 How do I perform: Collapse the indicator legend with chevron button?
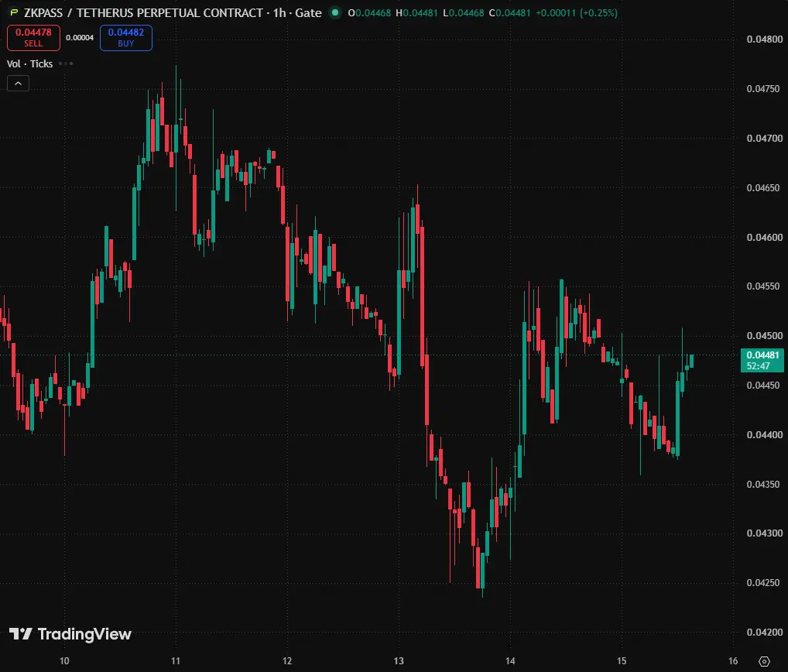[x=18, y=84]
